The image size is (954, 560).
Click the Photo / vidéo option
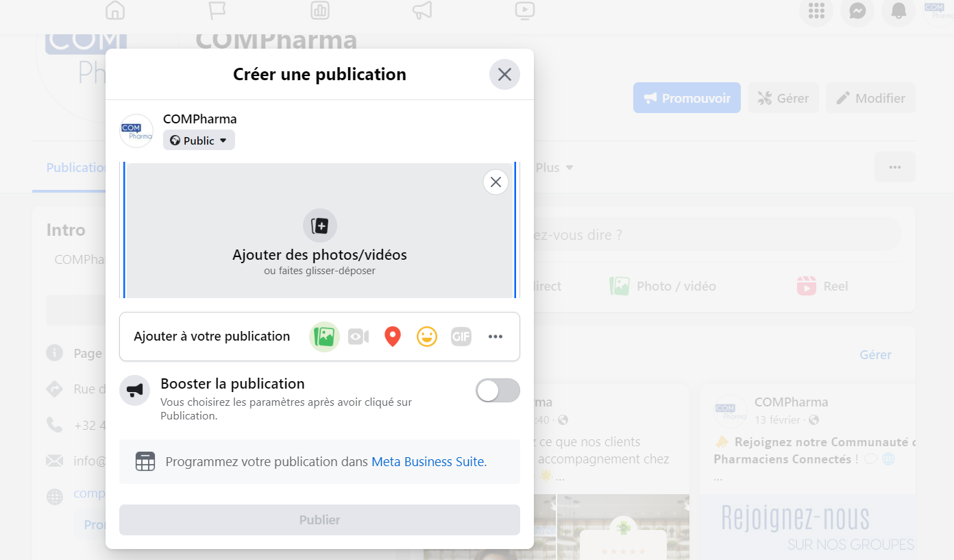tap(663, 286)
